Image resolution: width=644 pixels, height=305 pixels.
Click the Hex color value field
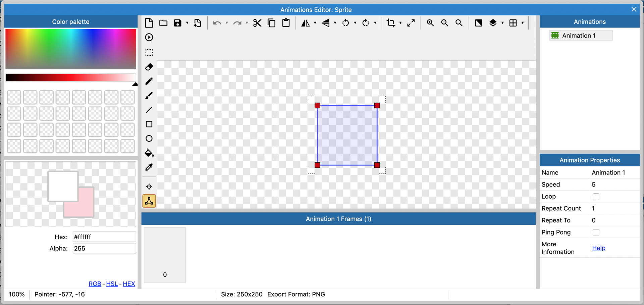[104, 237]
